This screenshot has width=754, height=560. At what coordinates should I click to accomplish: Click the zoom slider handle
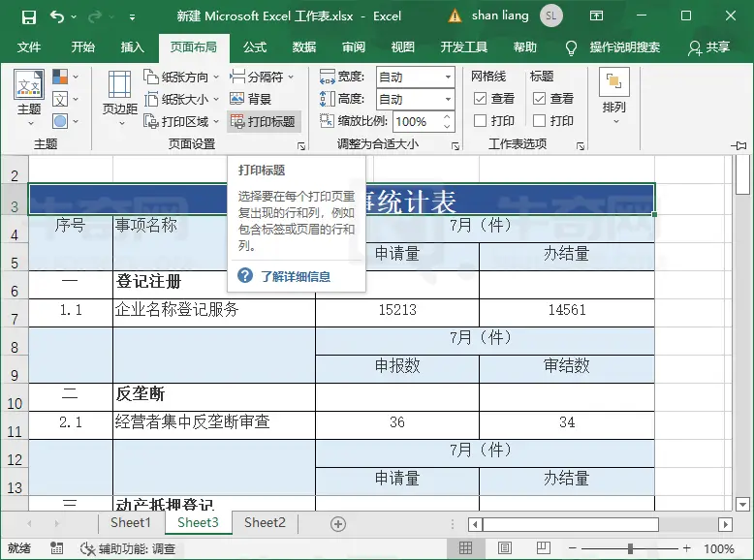pos(630,548)
